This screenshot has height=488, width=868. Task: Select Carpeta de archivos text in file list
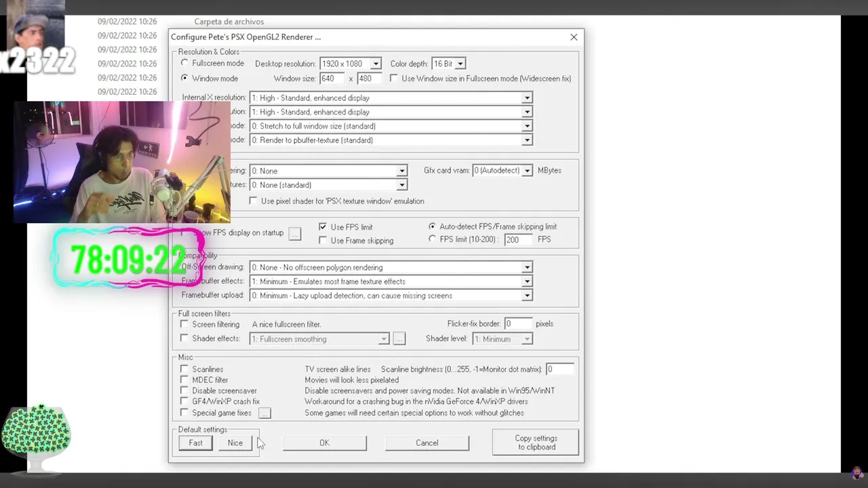tap(229, 22)
